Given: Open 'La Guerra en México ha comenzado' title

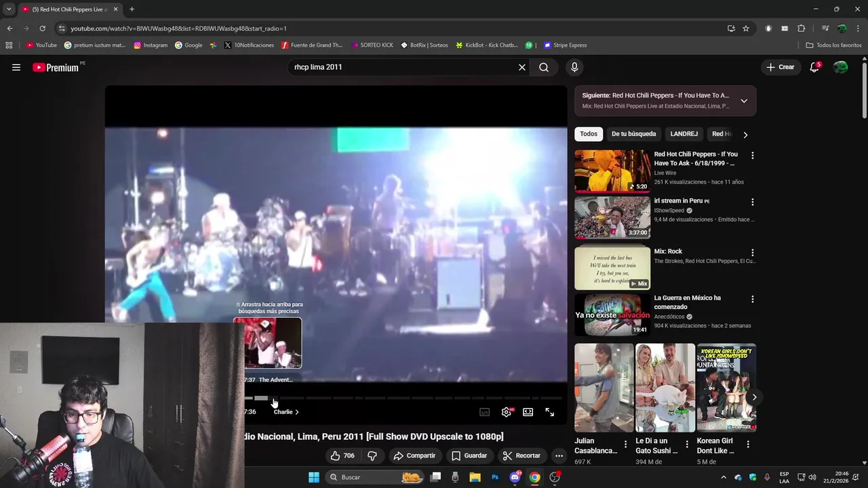Looking at the screenshot, I should tap(687, 302).
